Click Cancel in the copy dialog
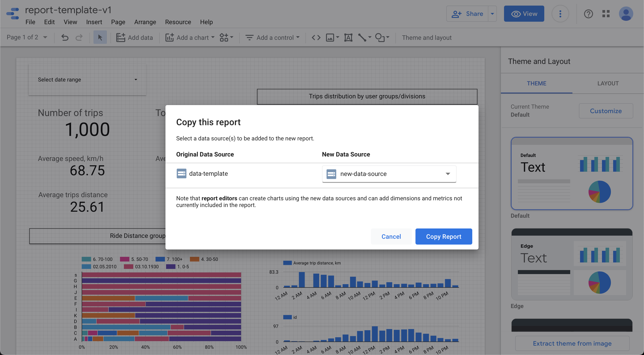The height and width of the screenshot is (355, 644). 391,237
